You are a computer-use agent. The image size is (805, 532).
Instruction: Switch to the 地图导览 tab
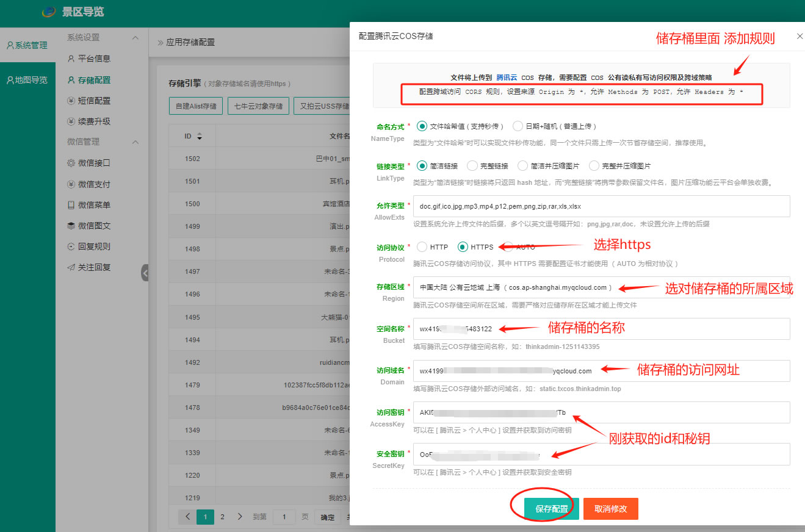[x=27, y=80]
